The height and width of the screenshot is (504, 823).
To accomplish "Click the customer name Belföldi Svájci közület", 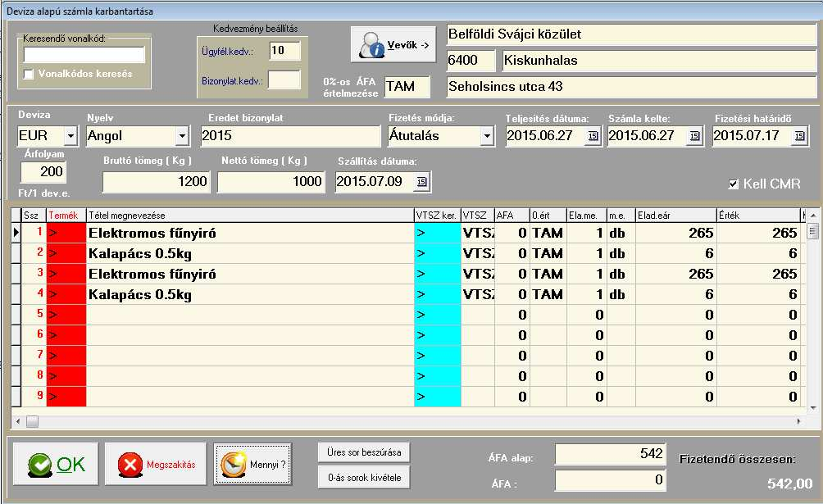I will [631, 34].
